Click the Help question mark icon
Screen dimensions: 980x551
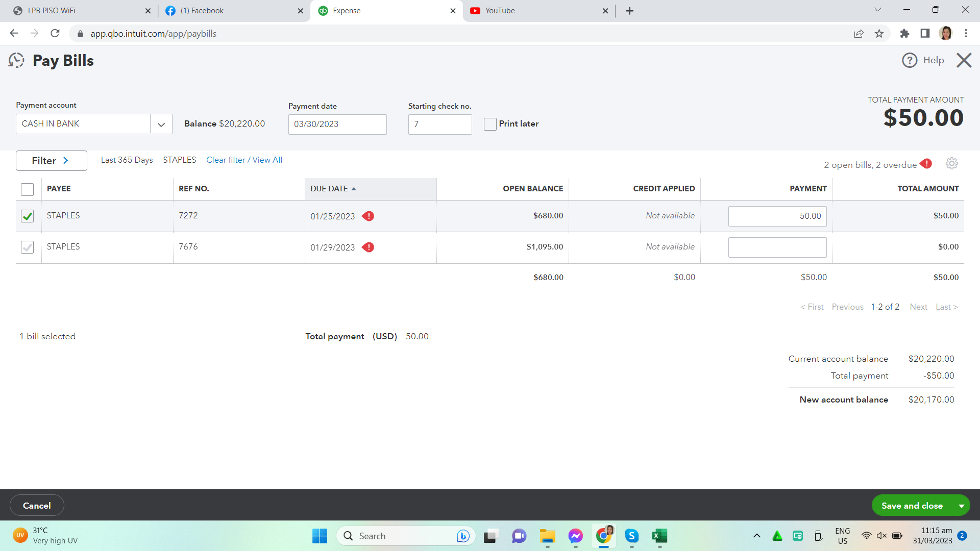coord(909,60)
